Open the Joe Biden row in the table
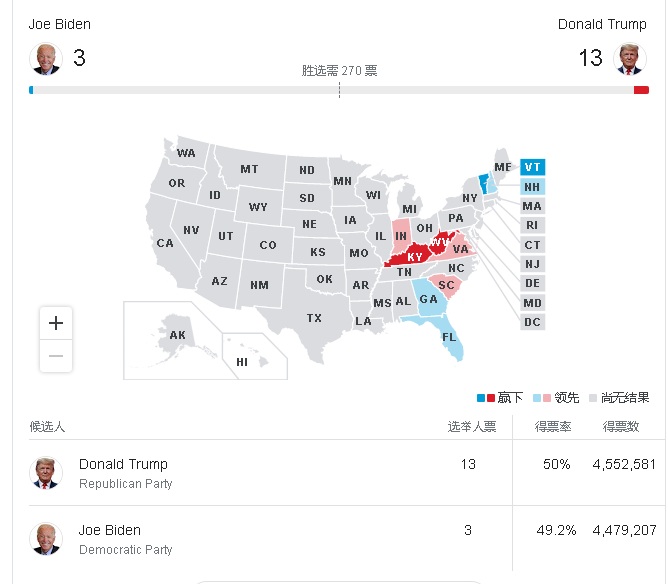Image resolution: width=668 pixels, height=584 pixels. [343, 539]
